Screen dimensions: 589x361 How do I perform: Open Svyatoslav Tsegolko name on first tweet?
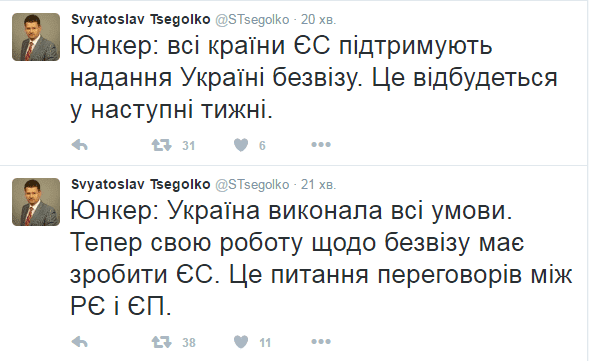tap(141, 20)
